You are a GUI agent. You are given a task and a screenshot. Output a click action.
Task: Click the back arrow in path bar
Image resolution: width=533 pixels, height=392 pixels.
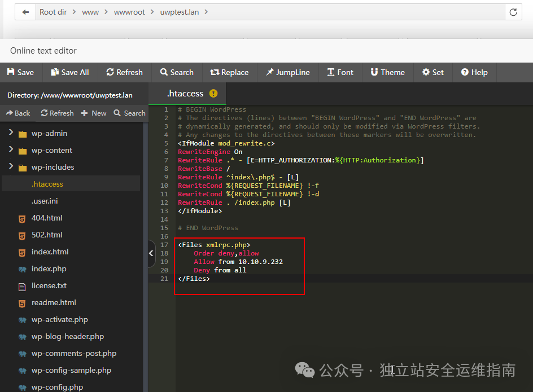tap(25, 12)
